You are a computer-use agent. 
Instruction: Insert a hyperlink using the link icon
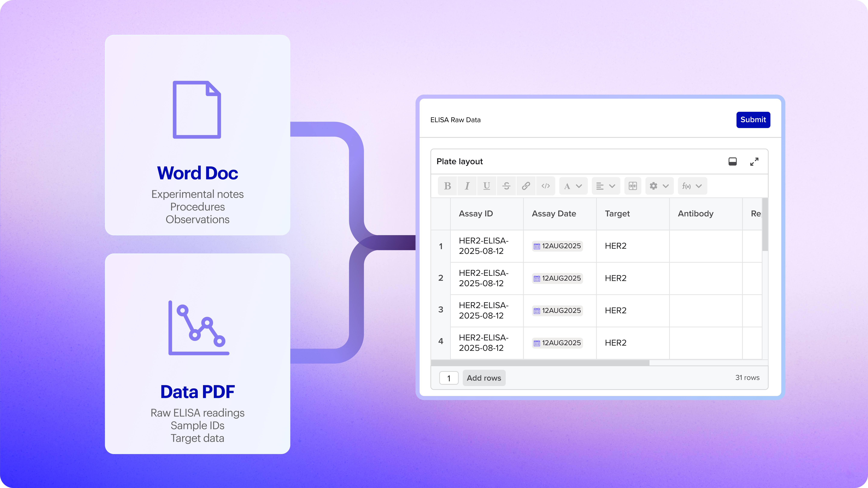pos(526,186)
